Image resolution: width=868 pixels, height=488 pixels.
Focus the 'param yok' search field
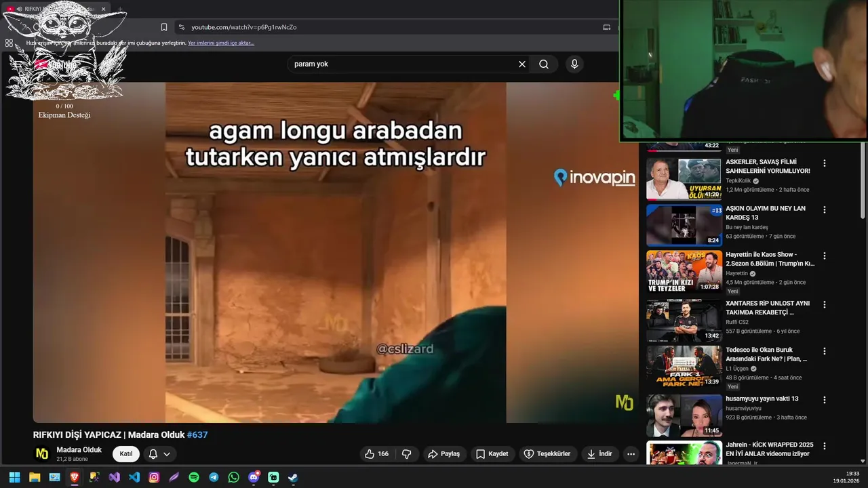click(403, 64)
